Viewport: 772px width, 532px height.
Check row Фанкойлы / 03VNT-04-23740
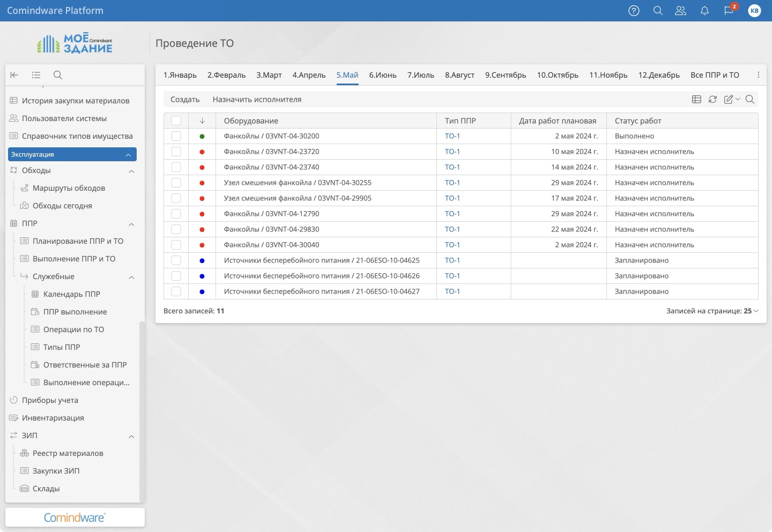pyautogui.click(x=176, y=167)
